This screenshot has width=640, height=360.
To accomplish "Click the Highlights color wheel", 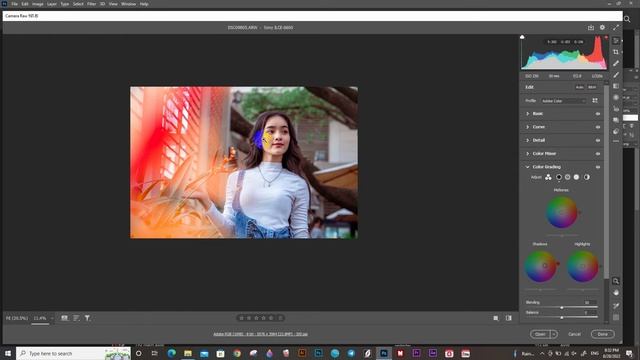I will pos(582,266).
